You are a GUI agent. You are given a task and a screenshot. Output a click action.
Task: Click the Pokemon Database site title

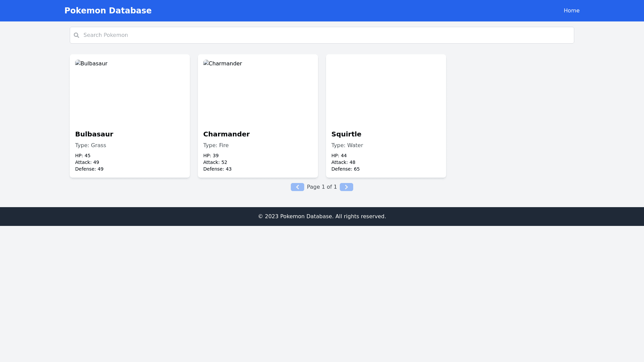[x=108, y=11]
